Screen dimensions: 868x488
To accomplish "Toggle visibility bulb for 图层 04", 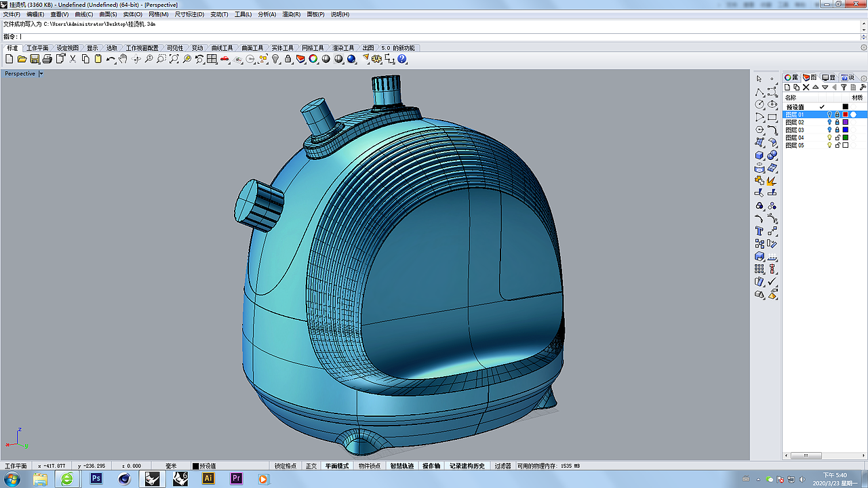I will click(x=829, y=138).
